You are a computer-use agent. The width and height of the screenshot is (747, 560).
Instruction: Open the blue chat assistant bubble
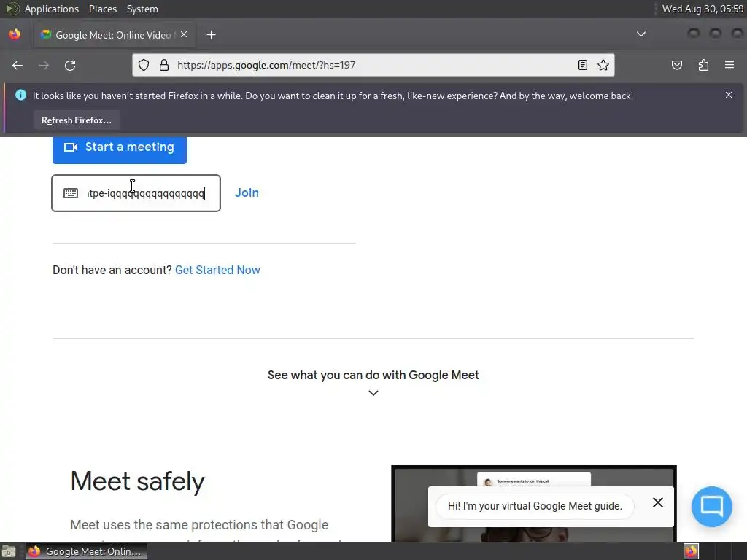point(712,507)
